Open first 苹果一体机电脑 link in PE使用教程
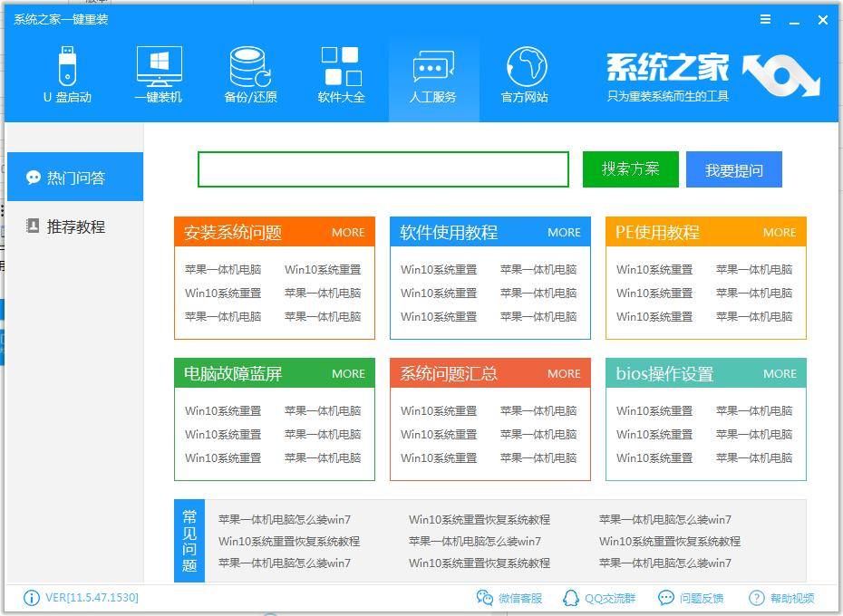 pyautogui.click(x=754, y=269)
